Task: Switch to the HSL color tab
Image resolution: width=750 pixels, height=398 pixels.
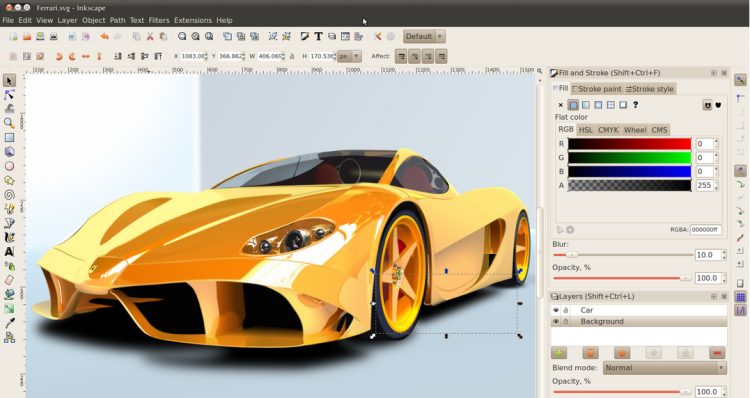Action: [585, 130]
